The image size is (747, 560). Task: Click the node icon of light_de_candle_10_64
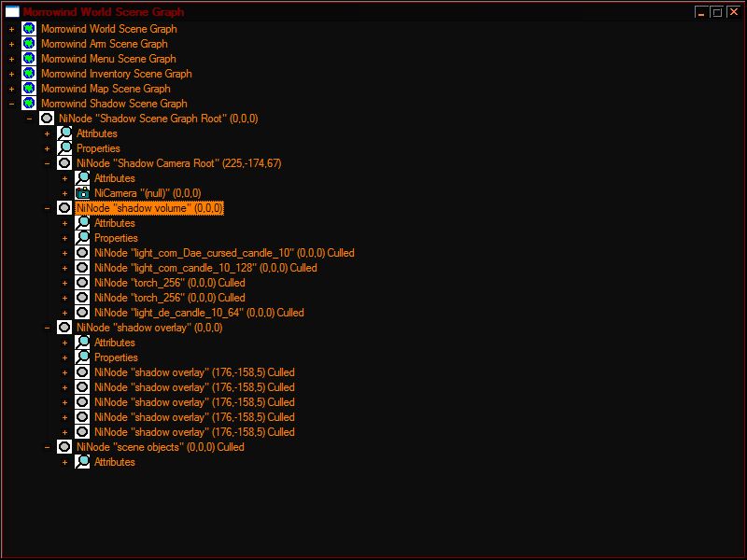tap(82, 313)
